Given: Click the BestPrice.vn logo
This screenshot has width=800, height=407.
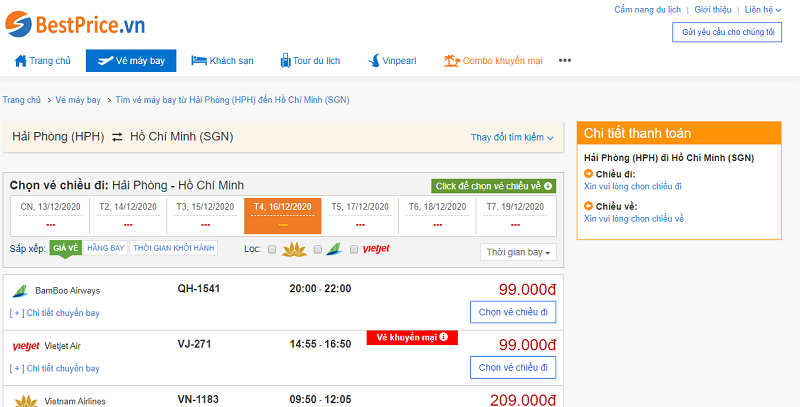Looking at the screenshot, I should click(x=75, y=24).
